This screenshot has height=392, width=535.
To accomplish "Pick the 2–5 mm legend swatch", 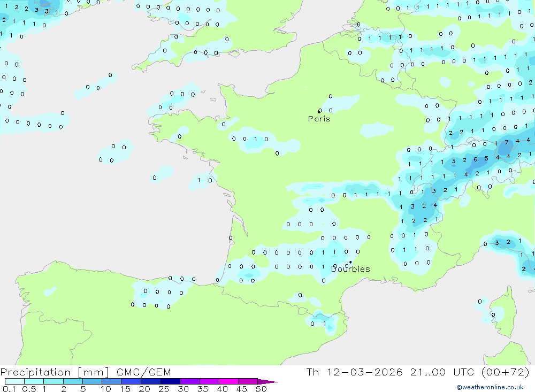I will [73, 381].
